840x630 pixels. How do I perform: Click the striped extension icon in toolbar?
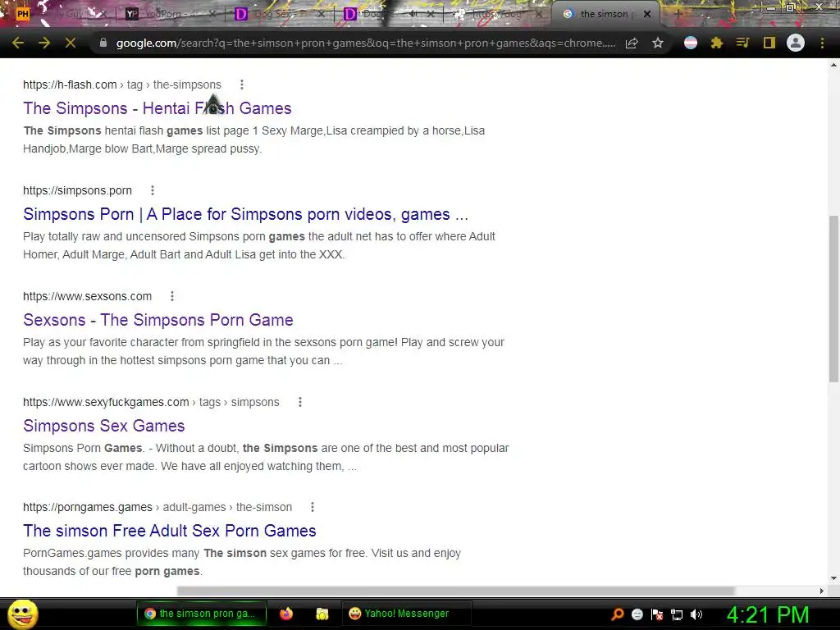click(691, 43)
